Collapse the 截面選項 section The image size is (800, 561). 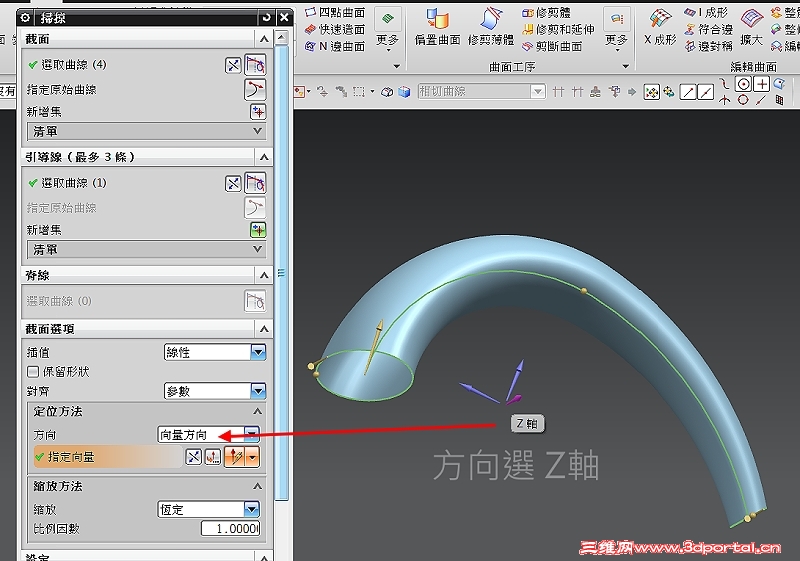[x=264, y=329]
